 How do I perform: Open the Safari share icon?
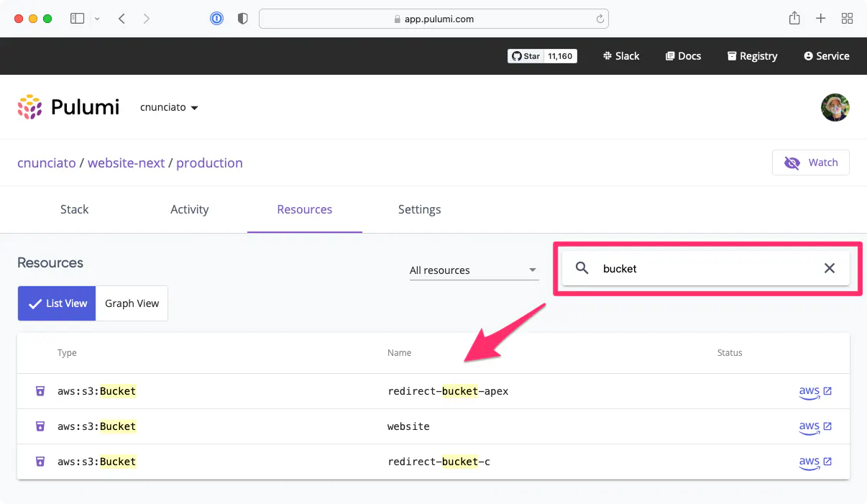794,19
